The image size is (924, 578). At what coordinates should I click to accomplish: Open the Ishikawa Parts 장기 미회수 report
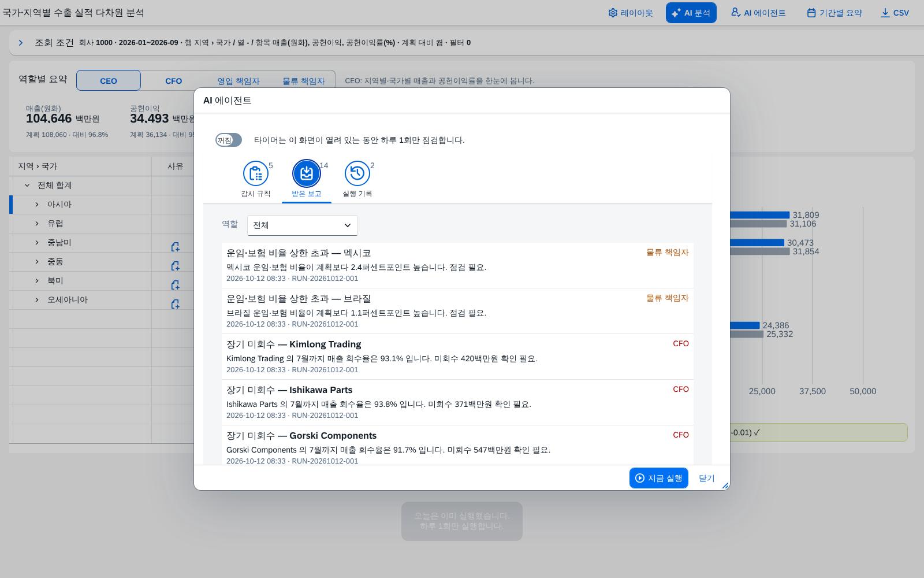coord(457,402)
